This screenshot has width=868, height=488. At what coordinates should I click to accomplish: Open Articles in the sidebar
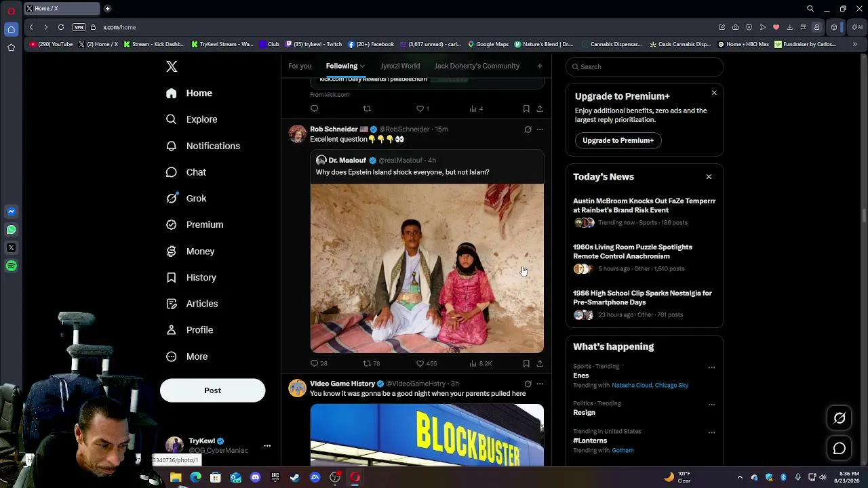point(193,304)
